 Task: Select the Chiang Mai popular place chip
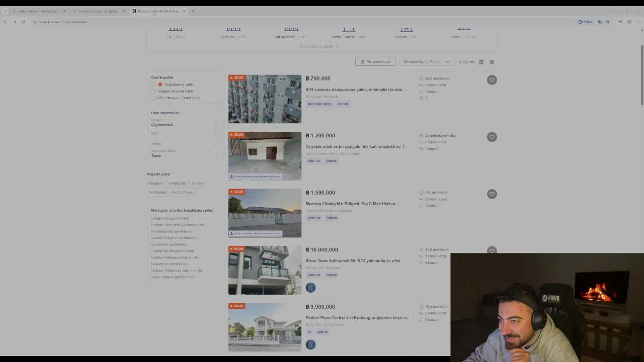pyautogui.click(x=177, y=184)
